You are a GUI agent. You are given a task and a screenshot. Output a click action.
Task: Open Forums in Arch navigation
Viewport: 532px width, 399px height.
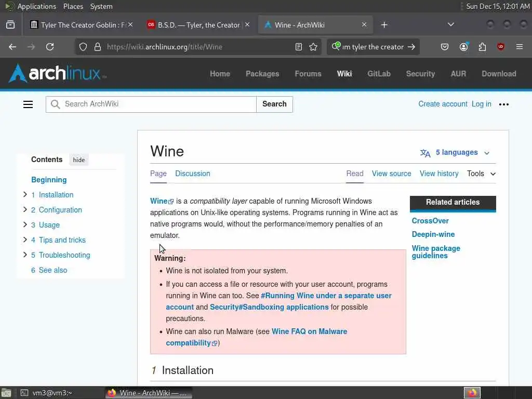308,74
